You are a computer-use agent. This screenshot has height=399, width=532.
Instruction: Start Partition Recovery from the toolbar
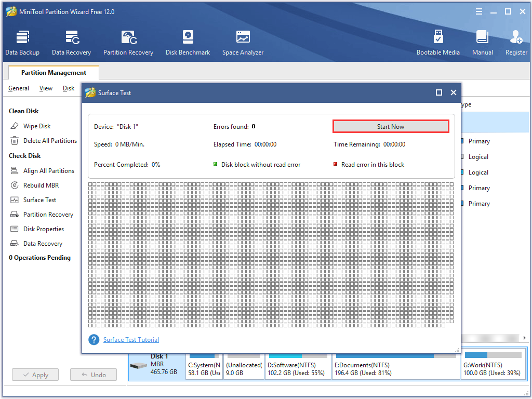coord(128,42)
